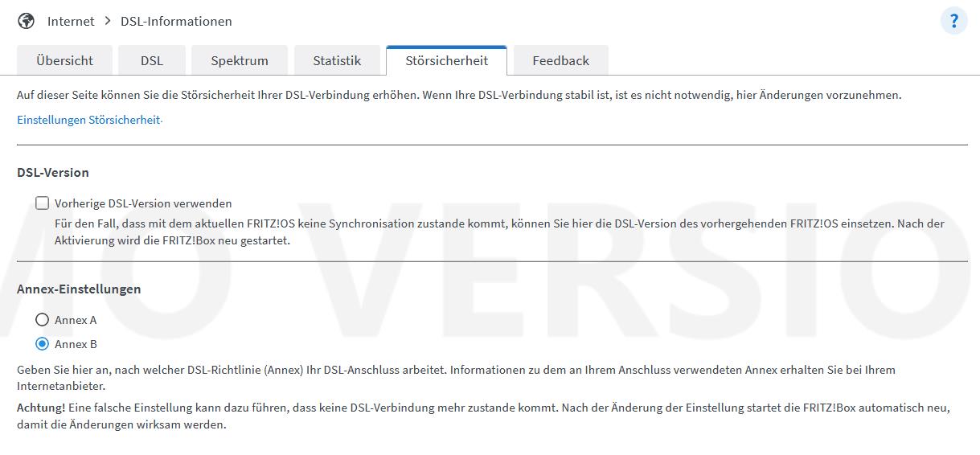Select the Annex A radio button
The height and width of the screenshot is (455, 980).
(42, 320)
